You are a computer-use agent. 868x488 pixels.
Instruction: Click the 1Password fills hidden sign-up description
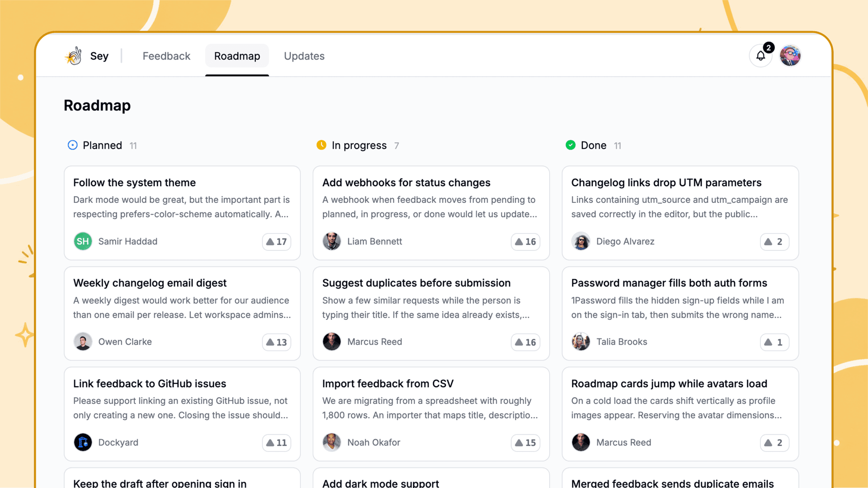(x=678, y=308)
